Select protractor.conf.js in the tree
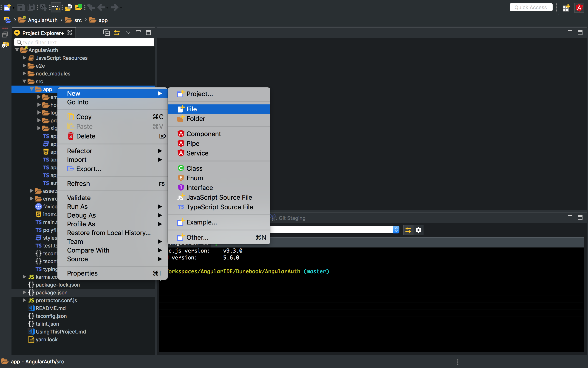The image size is (588, 368). tap(56, 300)
